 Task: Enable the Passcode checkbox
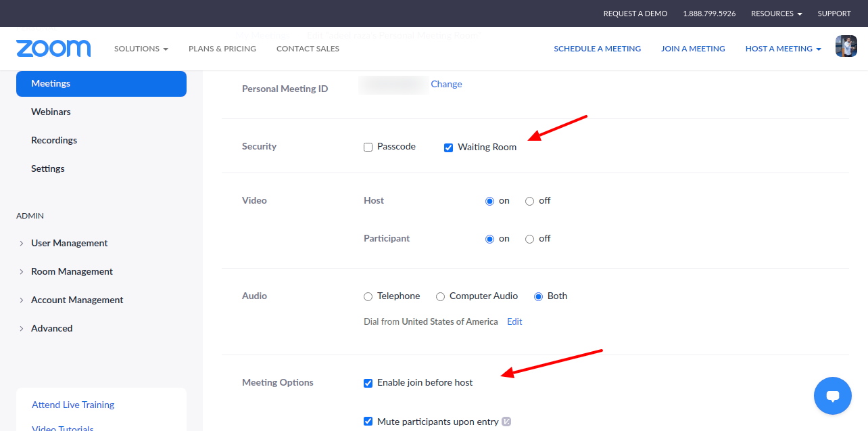[368, 147]
